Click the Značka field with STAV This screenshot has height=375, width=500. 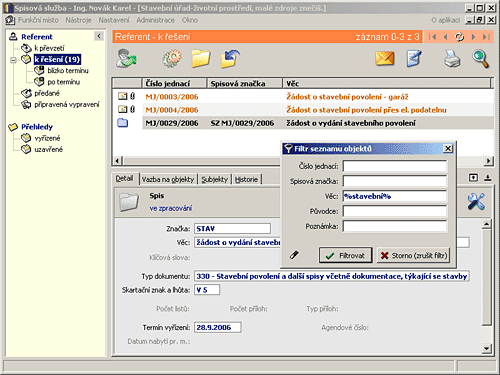pos(232,229)
